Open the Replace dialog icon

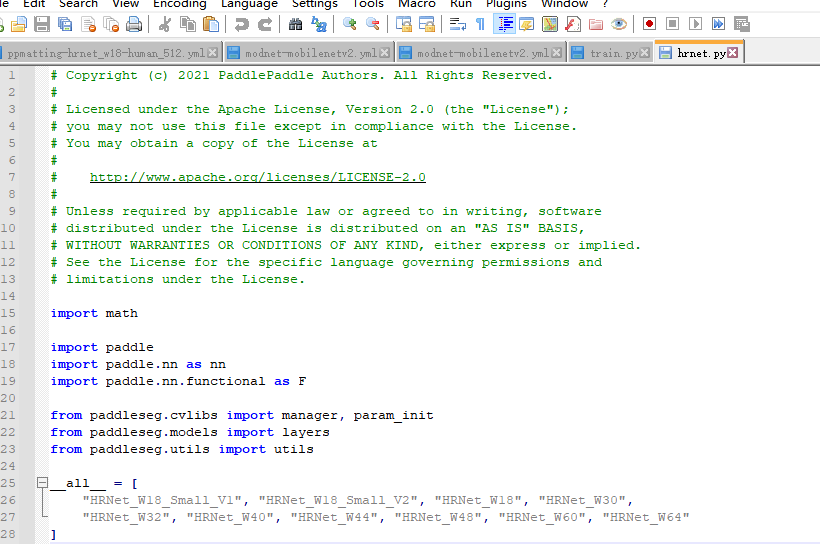point(318,24)
